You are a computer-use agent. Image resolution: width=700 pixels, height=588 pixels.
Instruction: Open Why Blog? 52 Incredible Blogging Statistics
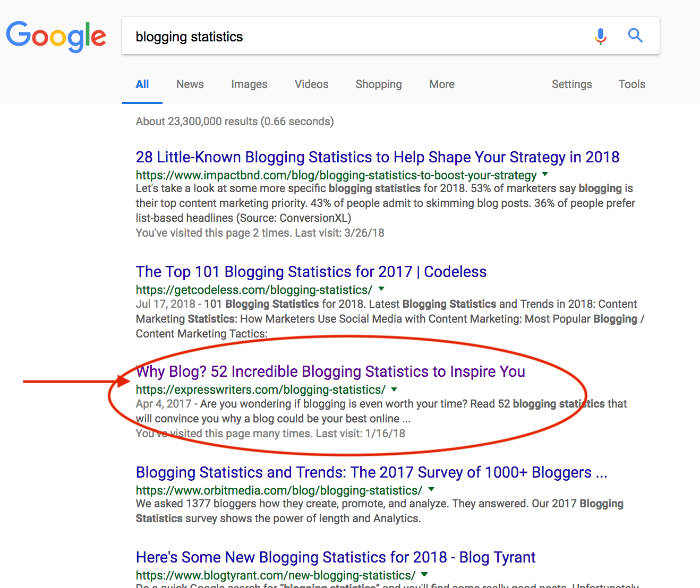[330, 371]
